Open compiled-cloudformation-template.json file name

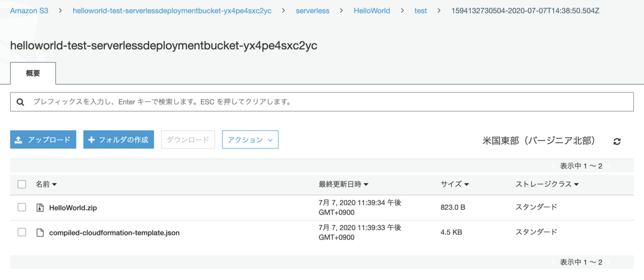[x=114, y=233]
